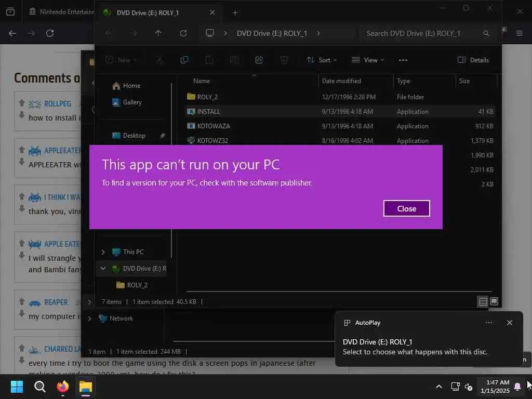Collapse the DVD Drive (E:) tree node

pos(103,269)
